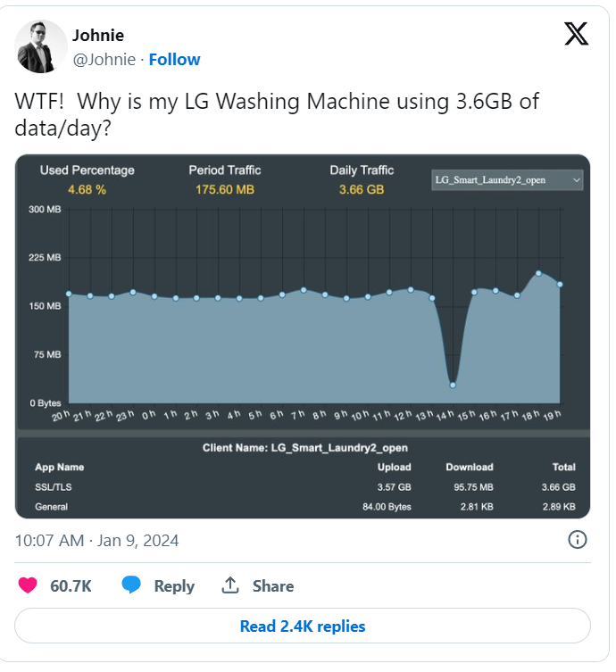Click the reply speech bubble icon
This screenshot has width=616, height=672.
pos(131,585)
